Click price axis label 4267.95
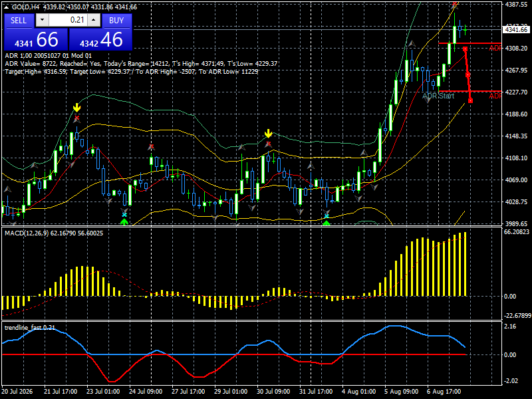Image resolution: width=532 pixels, height=399 pixels. (516, 70)
